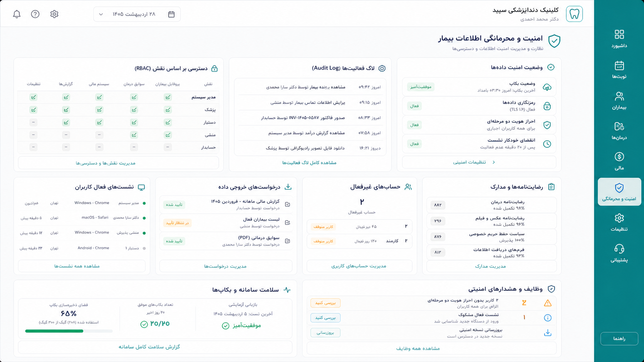644x362 pixels.
Task: Click the tooth clinic logo
Action: (x=574, y=14)
